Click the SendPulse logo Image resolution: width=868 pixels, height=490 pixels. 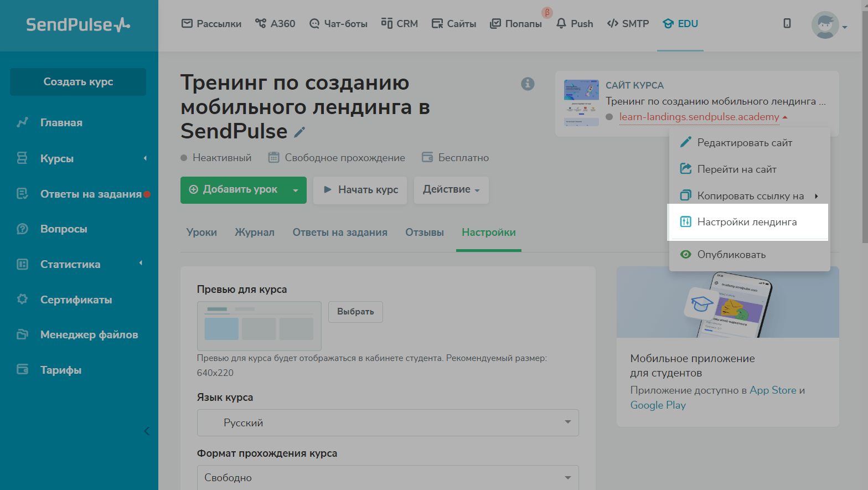(x=78, y=24)
